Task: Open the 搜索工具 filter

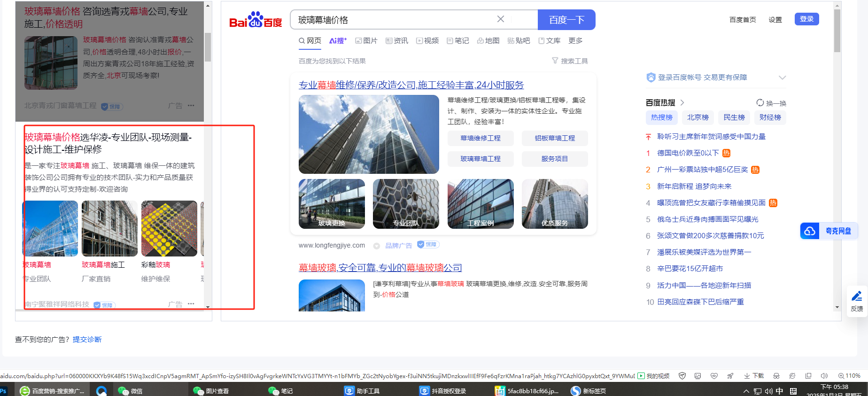Action: pos(570,61)
